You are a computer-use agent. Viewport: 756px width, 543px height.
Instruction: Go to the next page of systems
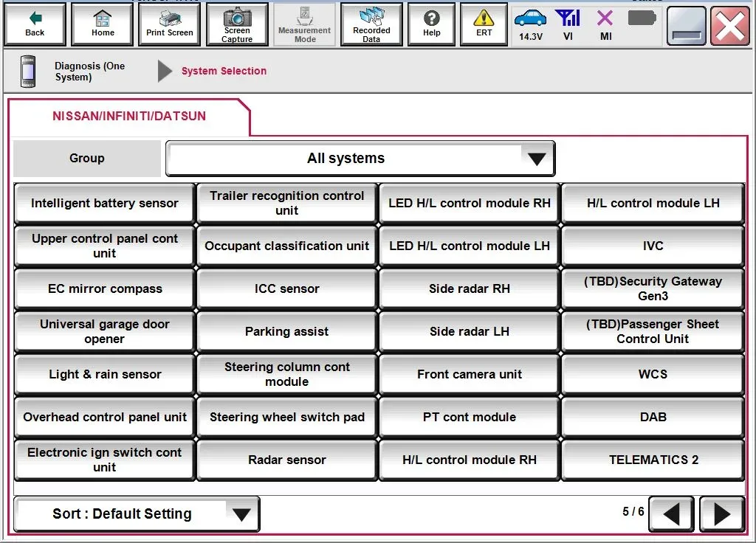click(722, 514)
